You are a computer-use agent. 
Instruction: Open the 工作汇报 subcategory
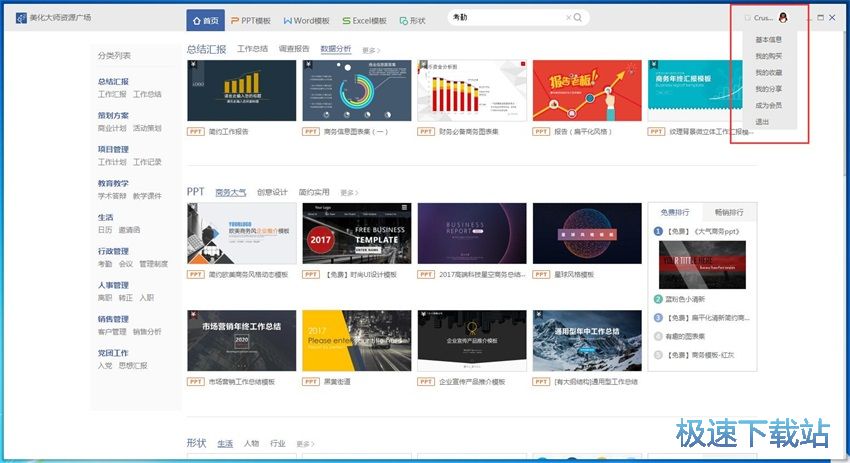click(112, 94)
